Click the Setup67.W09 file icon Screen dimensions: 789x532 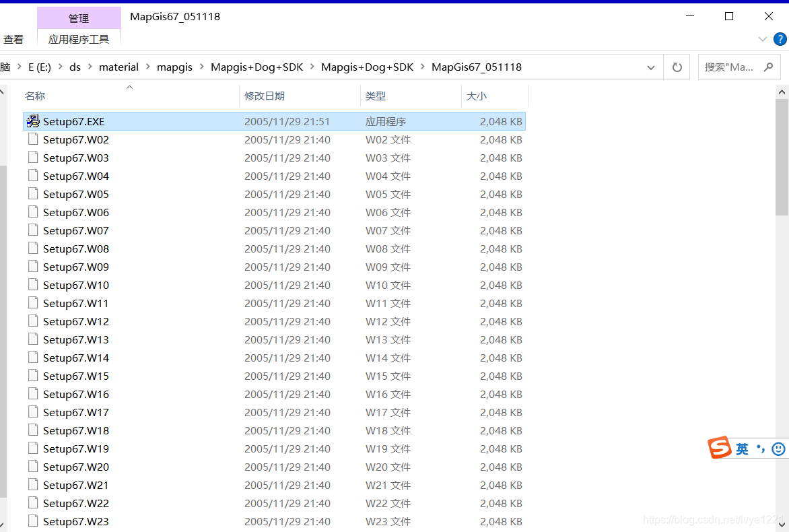pyautogui.click(x=33, y=266)
